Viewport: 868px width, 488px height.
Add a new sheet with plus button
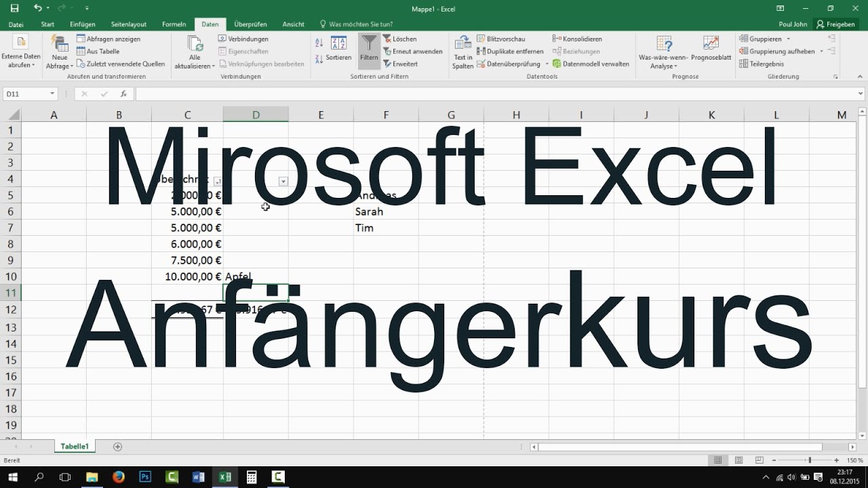coord(118,447)
